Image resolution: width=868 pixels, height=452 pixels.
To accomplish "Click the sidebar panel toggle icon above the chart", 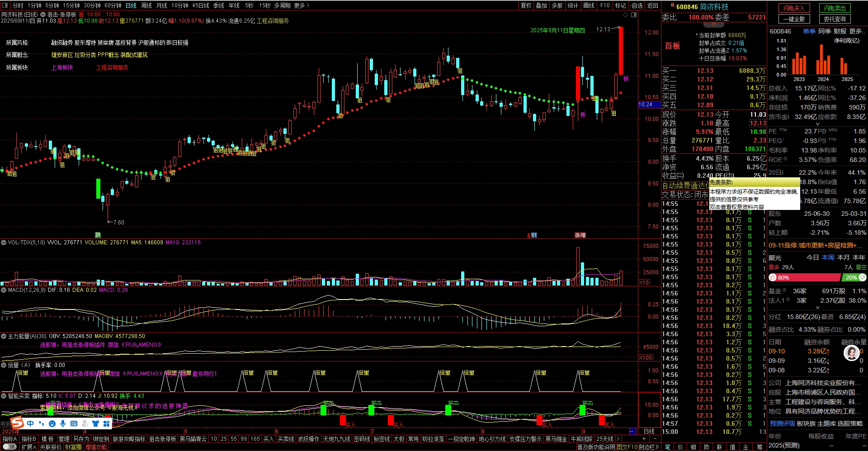I will click(634, 15).
